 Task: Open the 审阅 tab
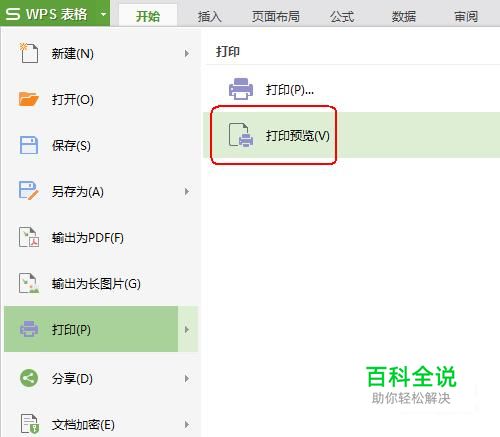pyautogui.click(x=466, y=16)
